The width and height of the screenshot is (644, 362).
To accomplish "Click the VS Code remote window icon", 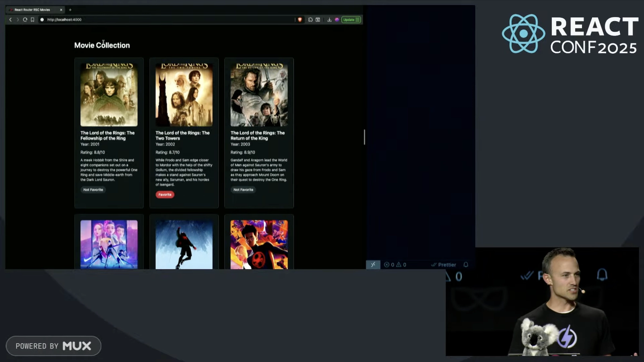I will [373, 265].
